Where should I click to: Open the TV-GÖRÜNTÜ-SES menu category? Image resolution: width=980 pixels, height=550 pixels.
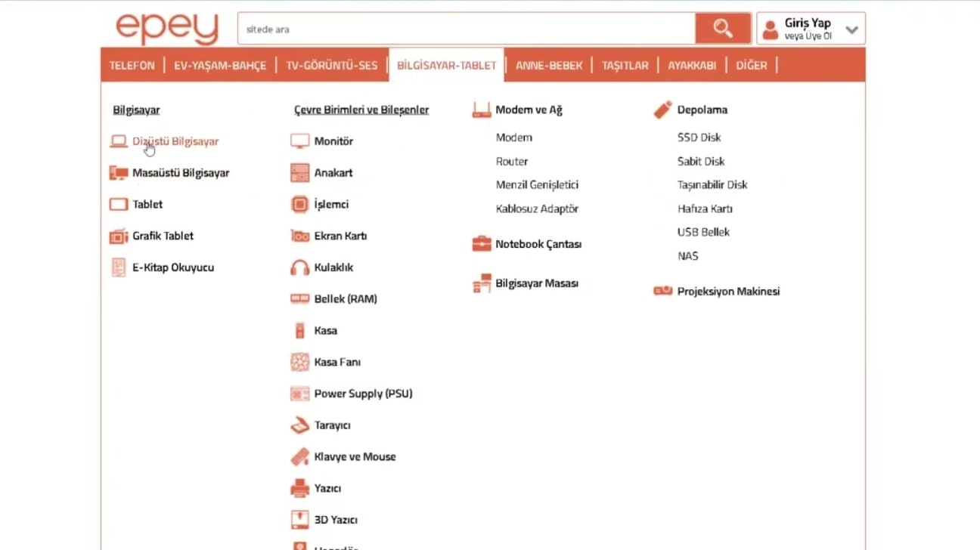331,66
